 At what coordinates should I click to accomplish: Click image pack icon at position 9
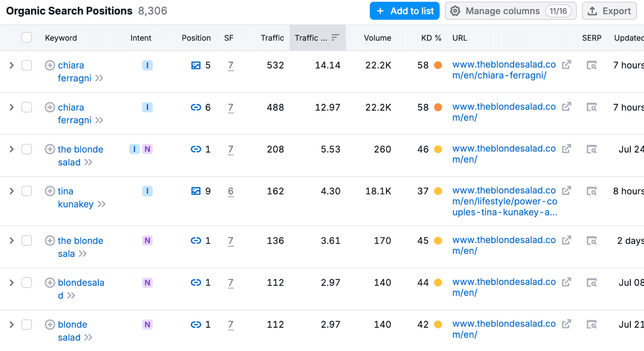click(x=196, y=191)
